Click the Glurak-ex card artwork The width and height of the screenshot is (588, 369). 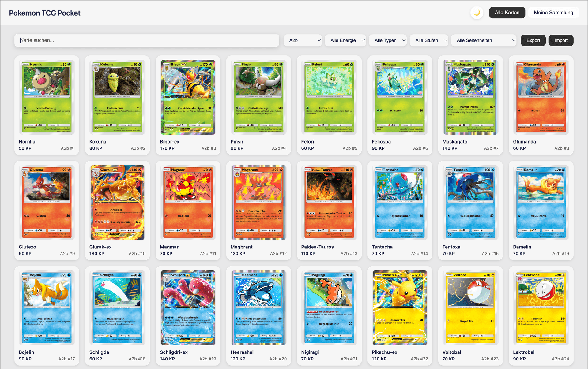point(117,202)
